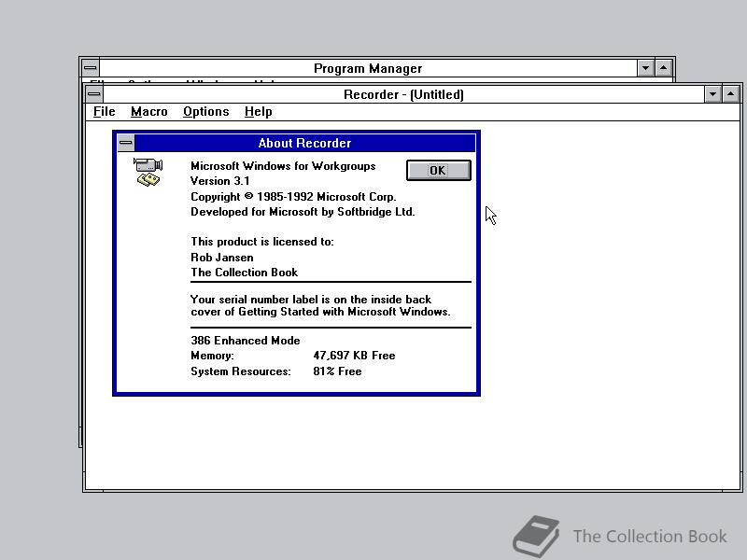This screenshot has height=560, width=747.
Task: Click the Recorder camcorder icon in the dialog
Action: pos(148,172)
